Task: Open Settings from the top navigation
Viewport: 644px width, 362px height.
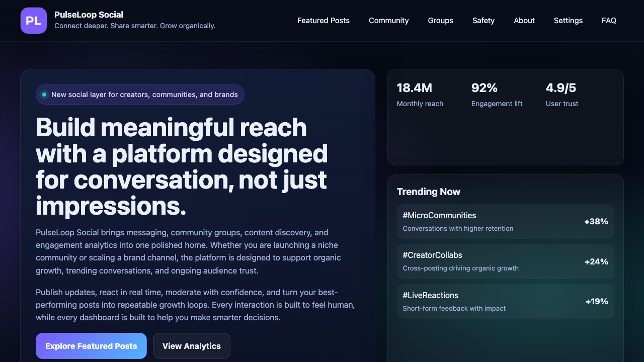Action: pos(568,21)
